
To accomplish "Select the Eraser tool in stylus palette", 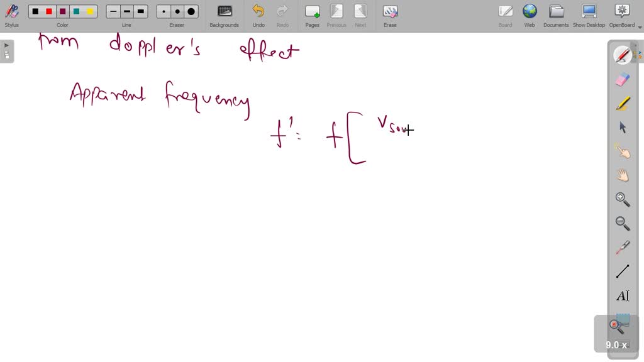I will click(x=622, y=79).
